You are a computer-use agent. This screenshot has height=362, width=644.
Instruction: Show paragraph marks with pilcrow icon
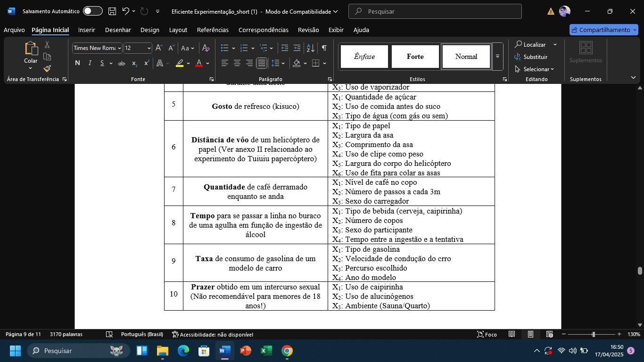[x=324, y=48]
